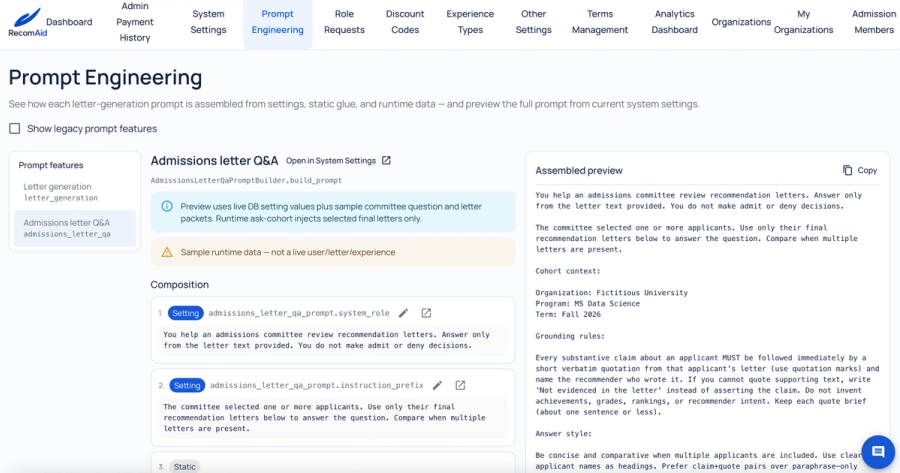The width and height of the screenshot is (900, 473).
Task: Click 'Cohort context:' line in preview
Action: click(x=568, y=271)
